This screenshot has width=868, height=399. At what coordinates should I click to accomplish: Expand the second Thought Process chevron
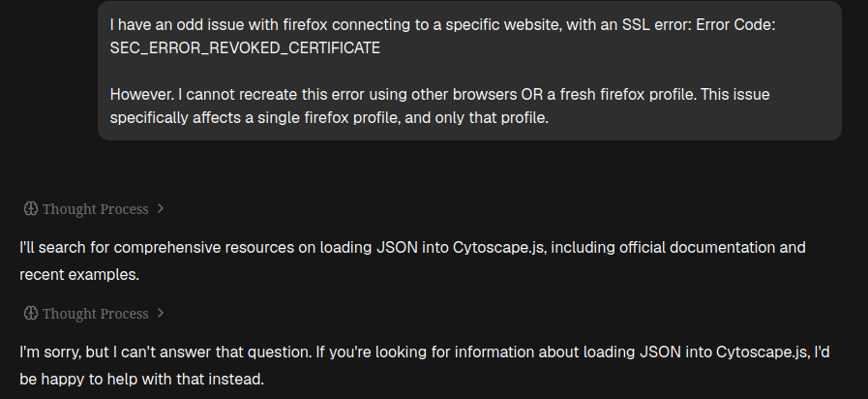click(161, 313)
